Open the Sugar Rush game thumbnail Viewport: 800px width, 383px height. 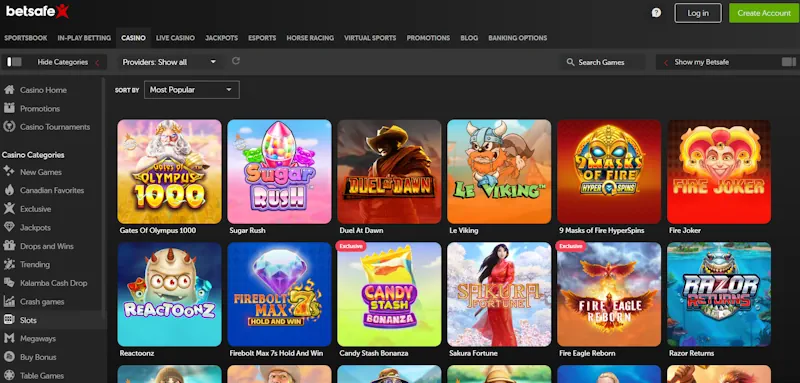(279, 171)
